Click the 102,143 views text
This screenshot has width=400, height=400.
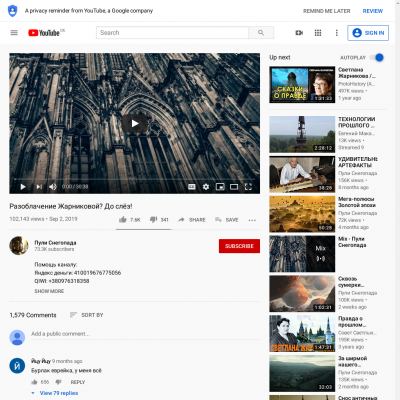pyautogui.click(x=26, y=219)
